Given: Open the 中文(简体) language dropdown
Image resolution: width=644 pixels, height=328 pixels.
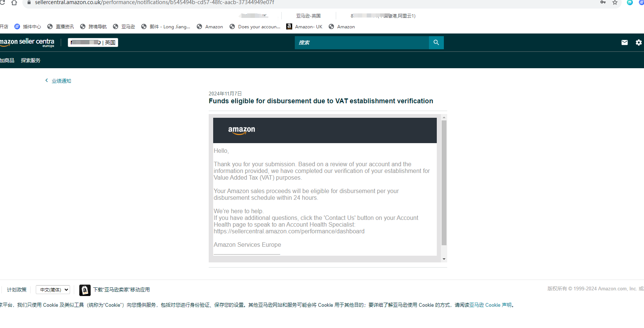Looking at the screenshot, I should [x=53, y=290].
